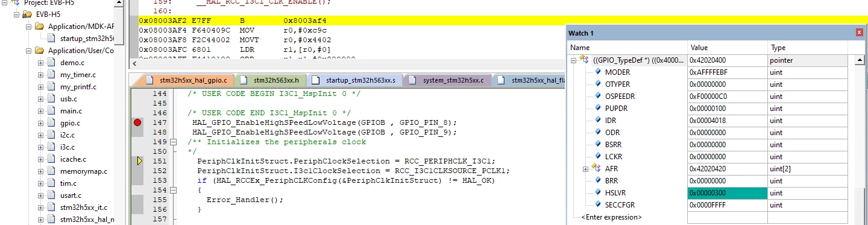Screen dimensions: 868x225
Task: Close the Watch 1 window
Action: coord(859,33)
